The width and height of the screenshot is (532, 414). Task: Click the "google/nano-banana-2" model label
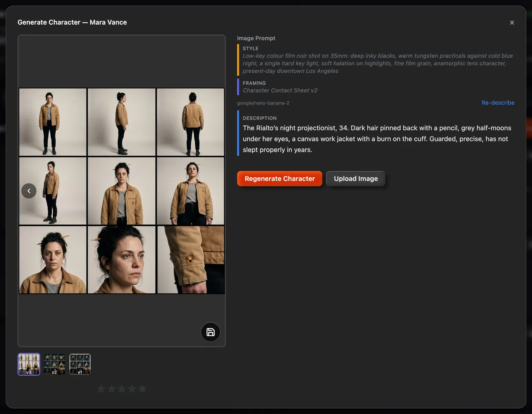click(263, 103)
